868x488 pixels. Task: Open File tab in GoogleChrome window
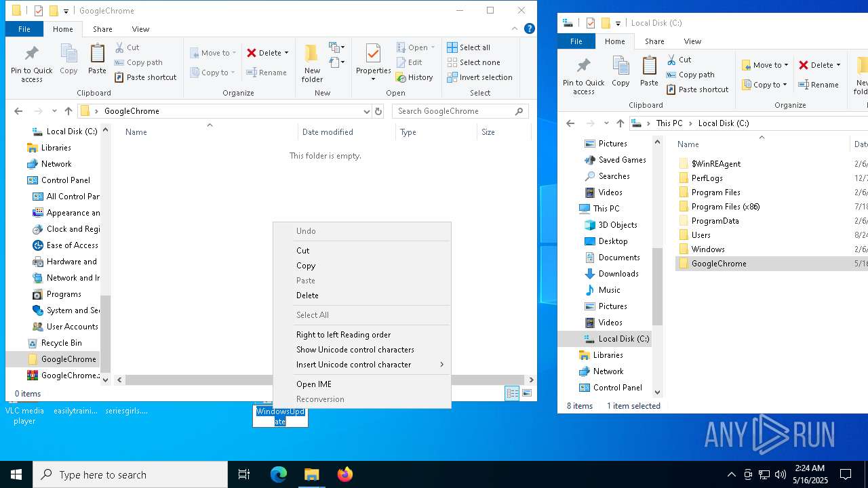(x=24, y=29)
